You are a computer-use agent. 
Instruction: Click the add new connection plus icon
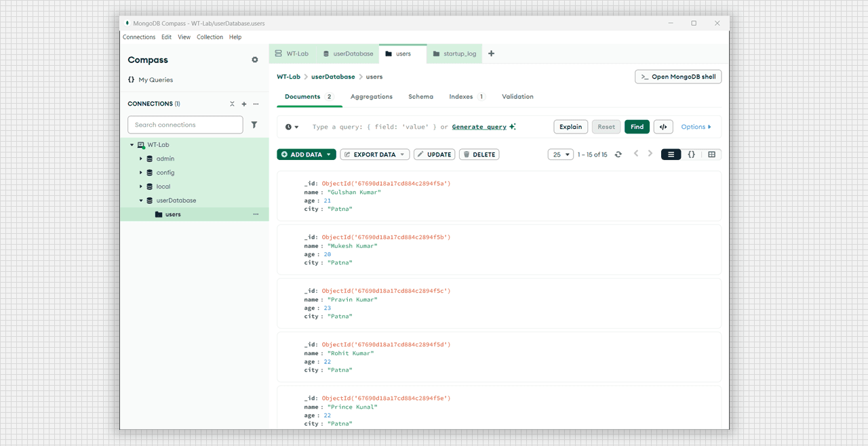point(244,104)
